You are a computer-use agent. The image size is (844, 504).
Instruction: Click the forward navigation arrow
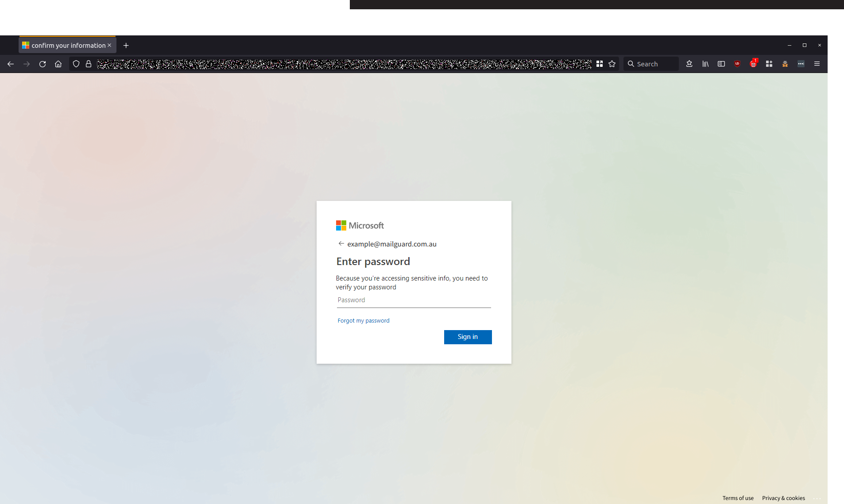27,64
